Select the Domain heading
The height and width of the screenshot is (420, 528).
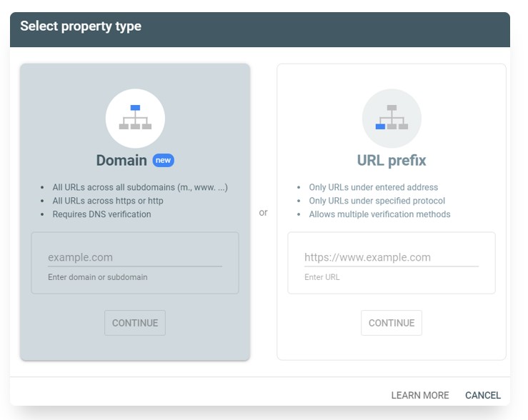click(x=121, y=160)
